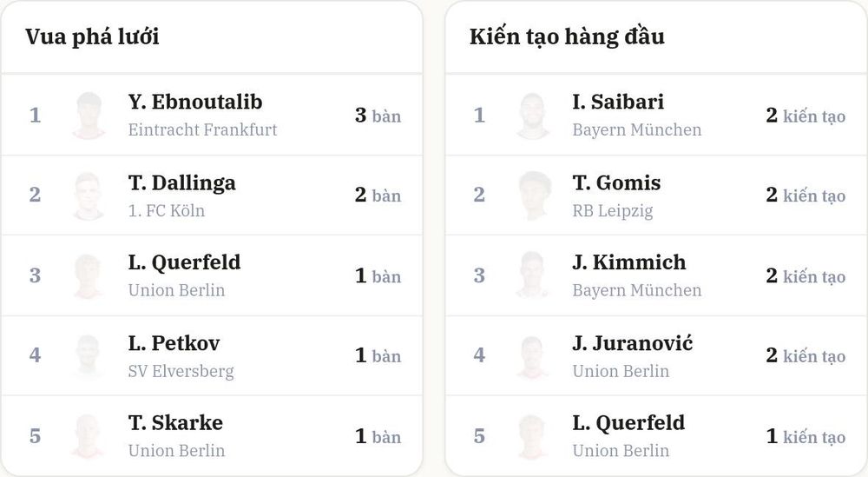Select T. Gomis's avatar image
Viewport: 868px width, 477px height.
point(533,196)
